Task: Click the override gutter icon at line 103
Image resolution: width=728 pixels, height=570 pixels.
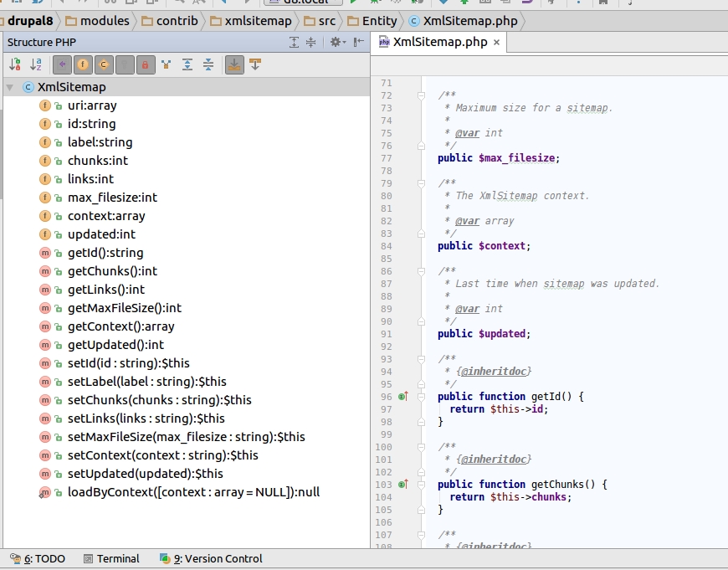Action: (x=403, y=484)
